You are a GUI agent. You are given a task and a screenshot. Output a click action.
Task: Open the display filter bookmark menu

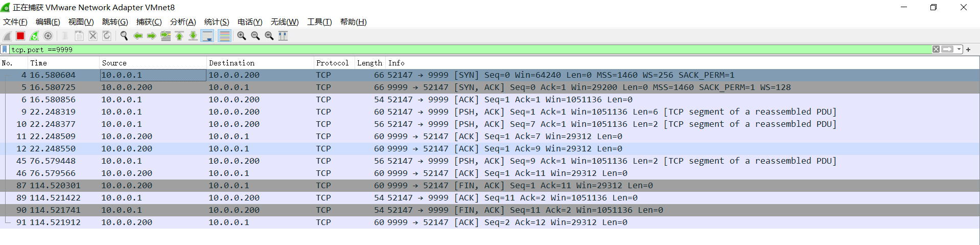[x=5, y=50]
